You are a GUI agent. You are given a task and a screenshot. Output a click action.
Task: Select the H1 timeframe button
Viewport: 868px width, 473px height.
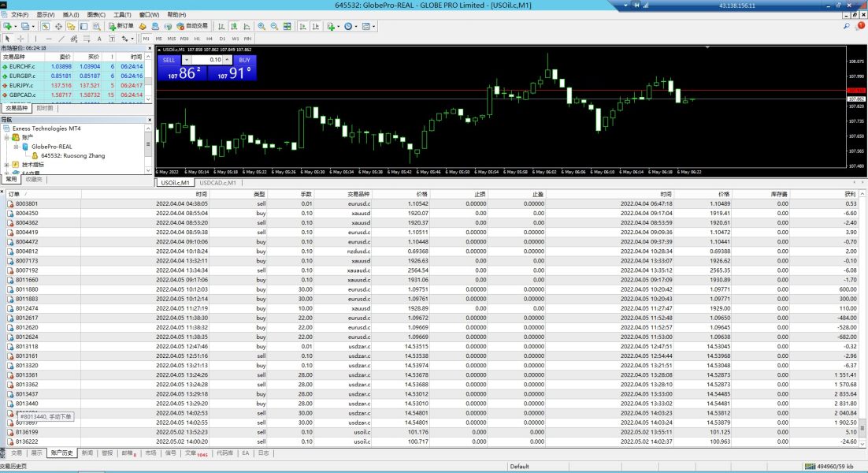197,38
